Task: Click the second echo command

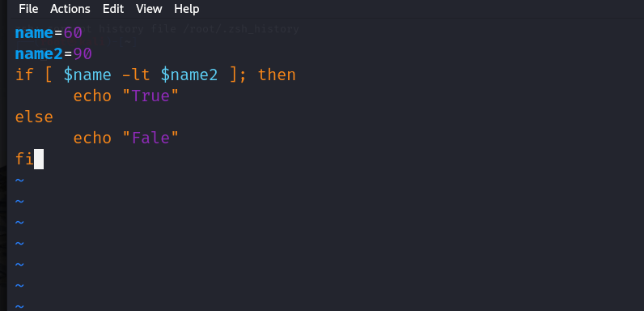Action: point(92,138)
